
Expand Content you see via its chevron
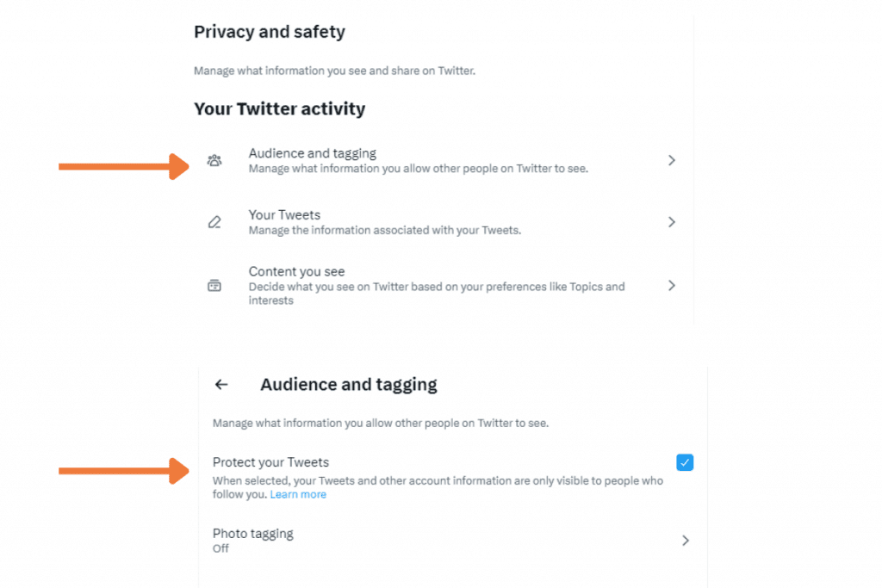pos(672,286)
